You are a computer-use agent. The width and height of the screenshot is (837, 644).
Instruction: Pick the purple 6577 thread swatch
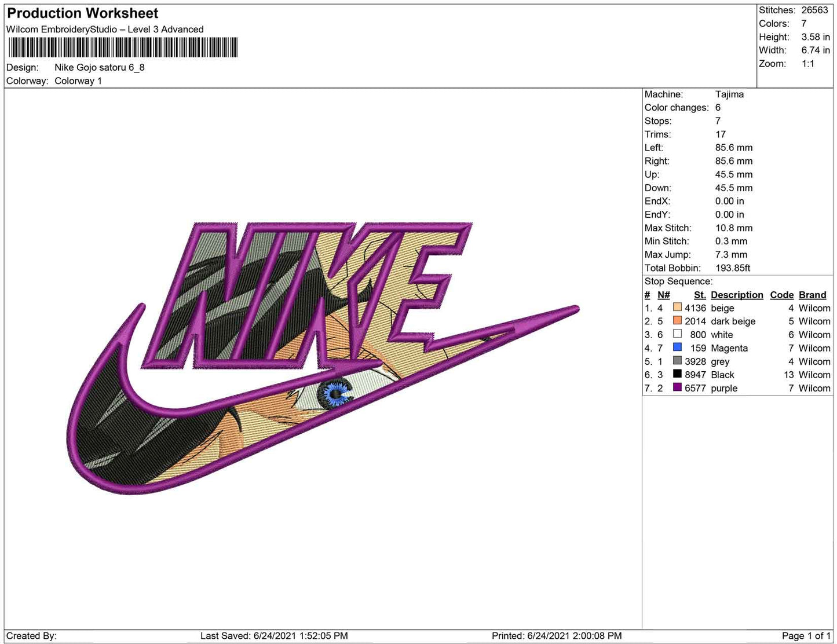coord(677,387)
